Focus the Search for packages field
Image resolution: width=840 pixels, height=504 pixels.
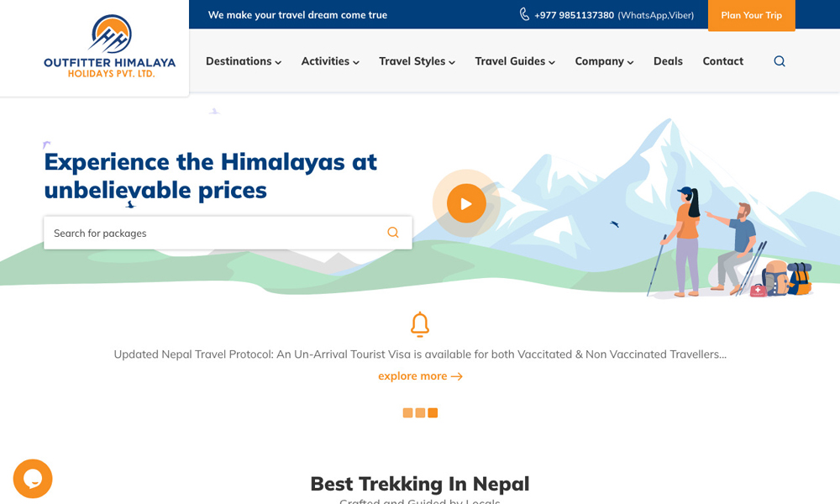point(210,233)
